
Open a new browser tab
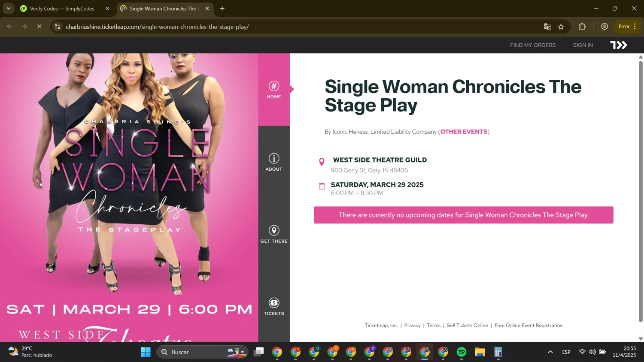(x=222, y=9)
